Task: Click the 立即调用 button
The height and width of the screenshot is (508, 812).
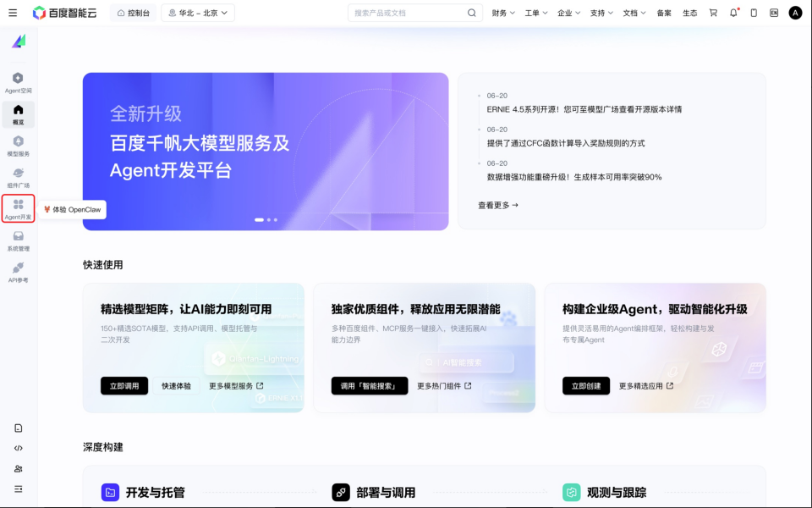Action: 123,386
